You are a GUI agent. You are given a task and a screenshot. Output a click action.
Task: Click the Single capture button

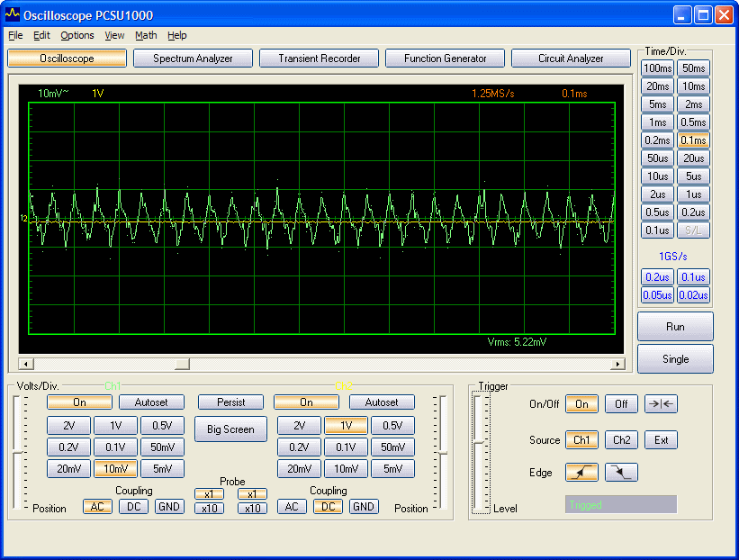coord(675,359)
